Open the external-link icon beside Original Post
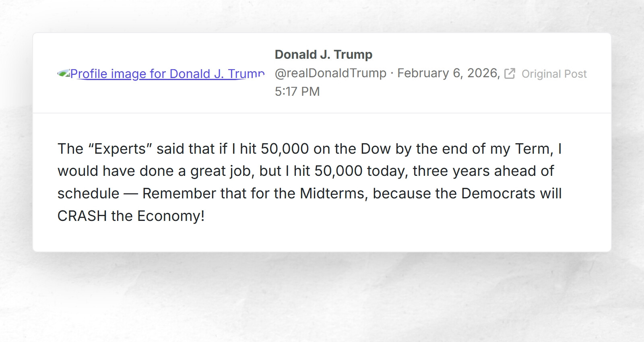 pos(510,74)
